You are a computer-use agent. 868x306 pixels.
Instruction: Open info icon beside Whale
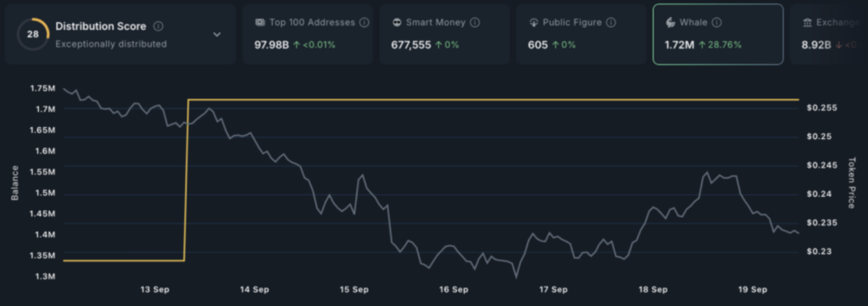pyautogui.click(x=717, y=23)
